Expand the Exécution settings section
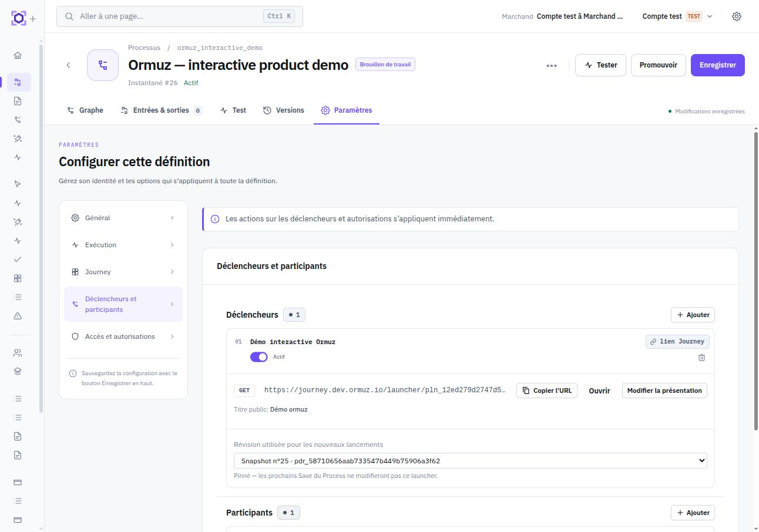The height and width of the screenshot is (532, 759). 123,245
